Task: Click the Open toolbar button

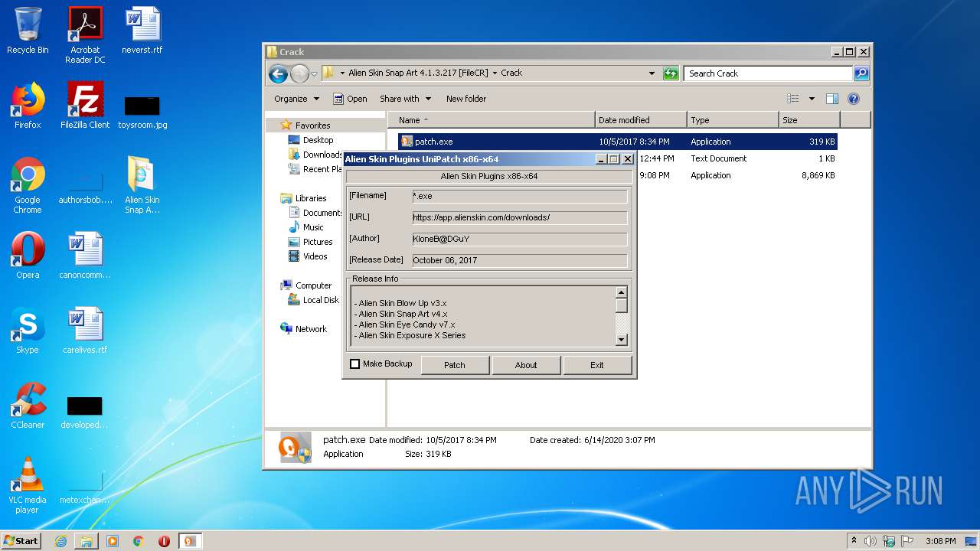Action: (x=350, y=99)
